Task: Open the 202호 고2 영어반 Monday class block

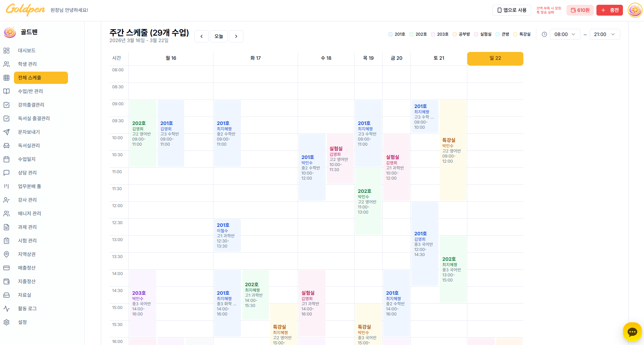Action: click(x=143, y=133)
